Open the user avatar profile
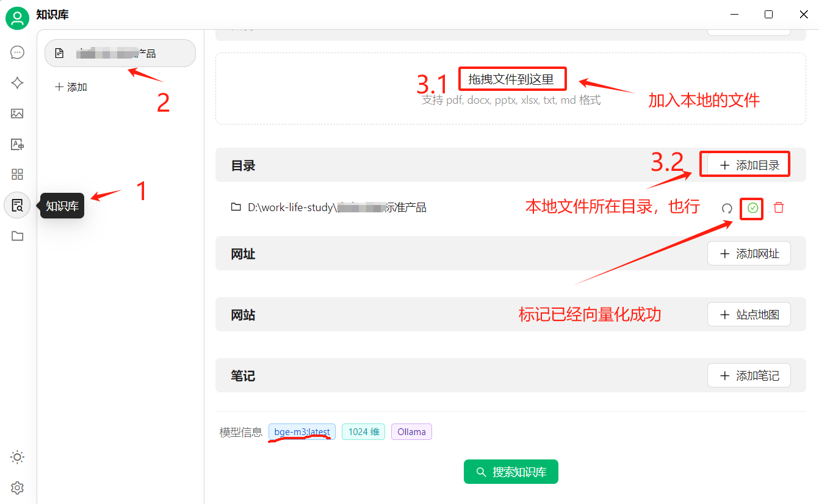Image resolution: width=819 pixels, height=504 pixels. (x=17, y=18)
